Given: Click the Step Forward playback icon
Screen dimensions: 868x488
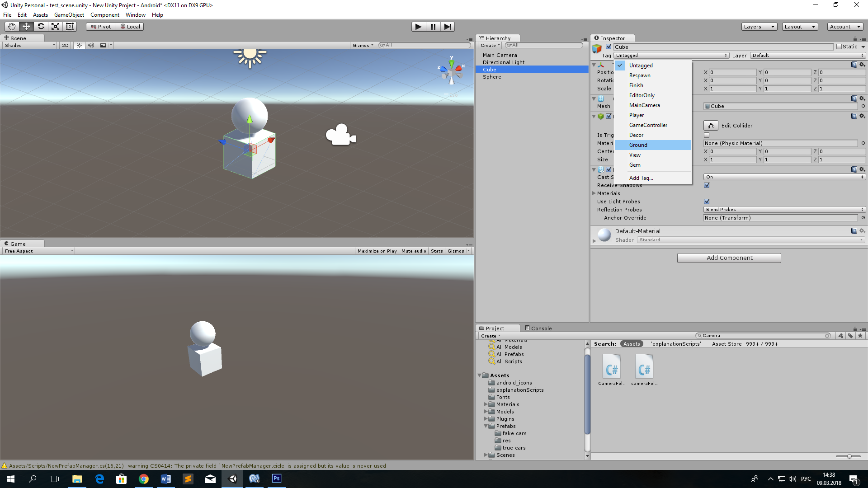Looking at the screenshot, I should point(447,26).
